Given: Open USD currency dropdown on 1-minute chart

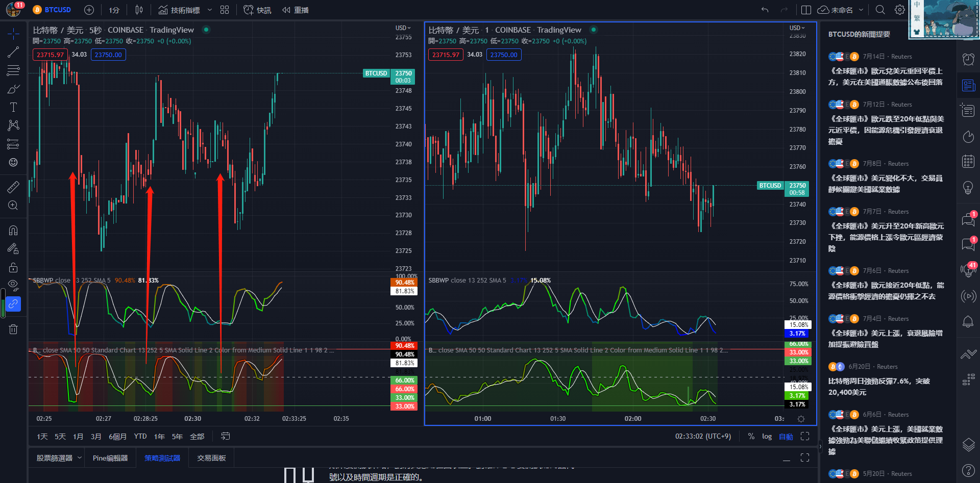Looking at the screenshot, I should point(797,28).
